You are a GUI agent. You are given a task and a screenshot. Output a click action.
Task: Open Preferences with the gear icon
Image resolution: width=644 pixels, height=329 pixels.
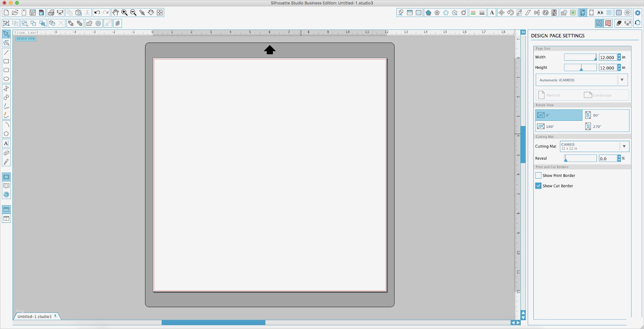638,12
